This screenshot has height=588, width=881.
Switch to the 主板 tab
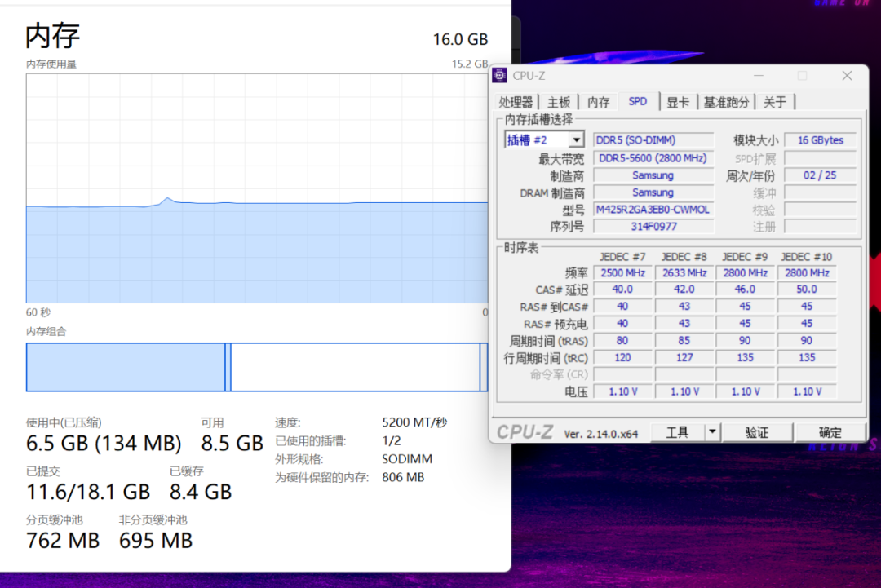559,102
